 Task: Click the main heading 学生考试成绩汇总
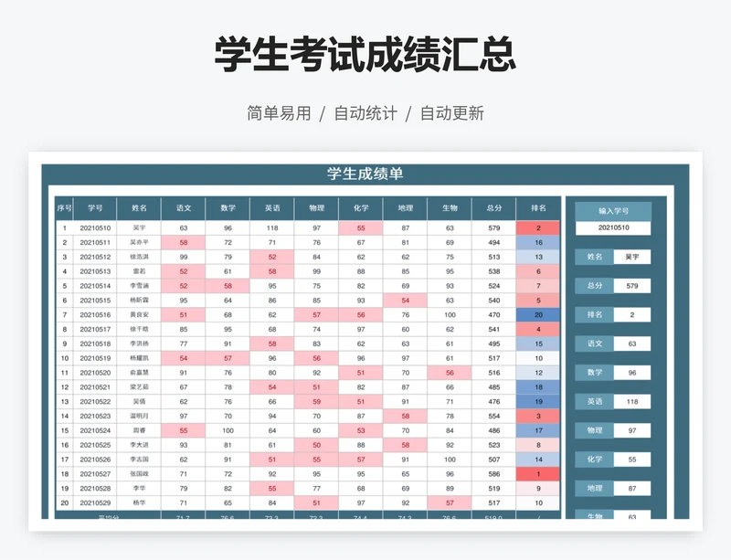[x=365, y=54]
